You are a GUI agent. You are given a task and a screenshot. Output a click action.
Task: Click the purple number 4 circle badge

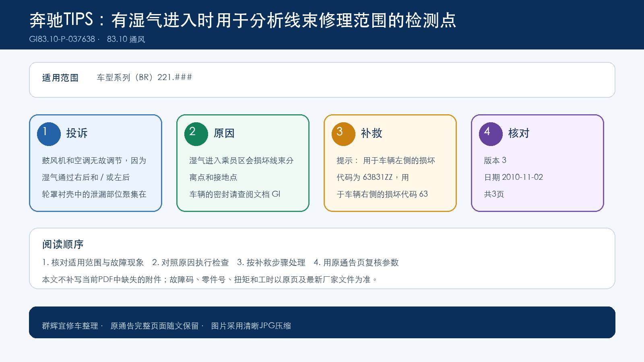click(491, 134)
